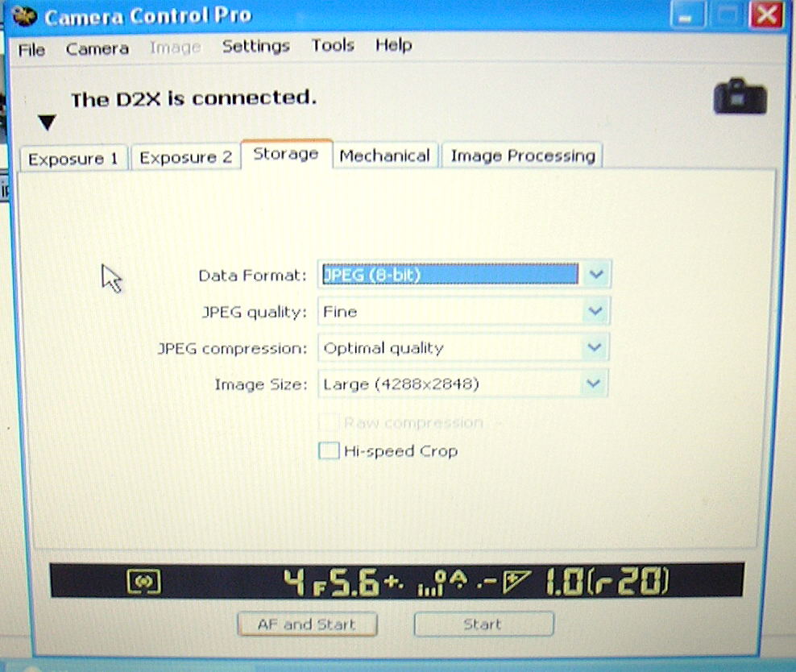Open the Camera menu
The image size is (796, 672).
coord(97,48)
